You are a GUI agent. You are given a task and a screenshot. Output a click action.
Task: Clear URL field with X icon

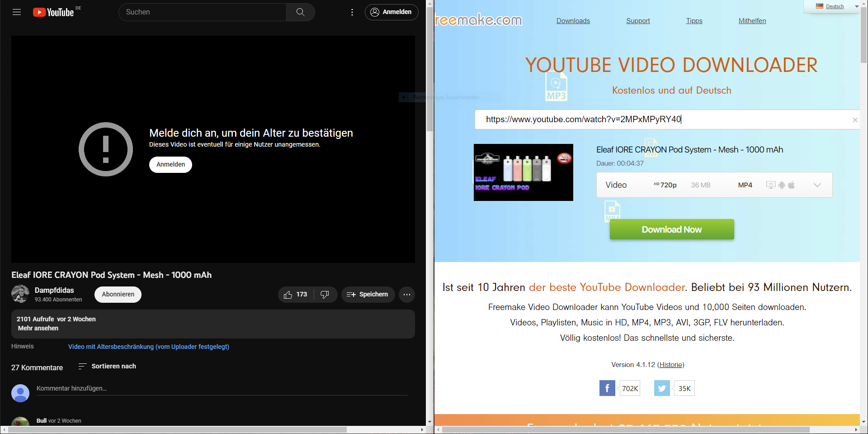pyautogui.click(x=855, y=120)
